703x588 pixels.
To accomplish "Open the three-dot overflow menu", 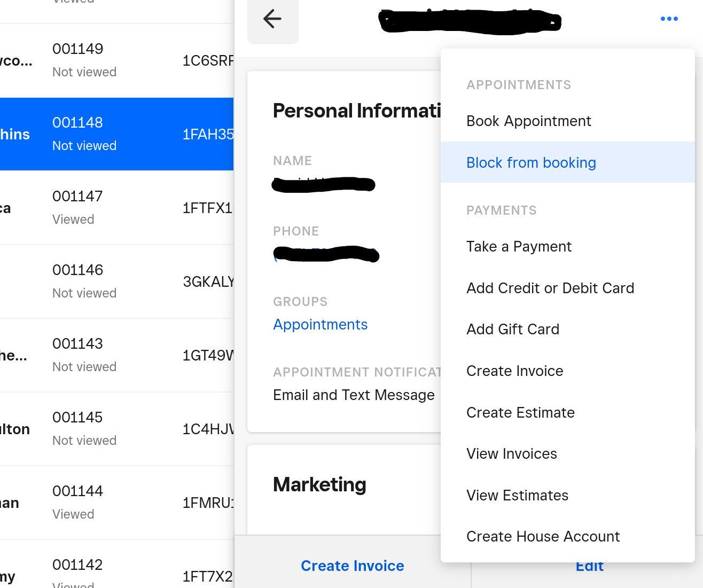I will [669, 19].
